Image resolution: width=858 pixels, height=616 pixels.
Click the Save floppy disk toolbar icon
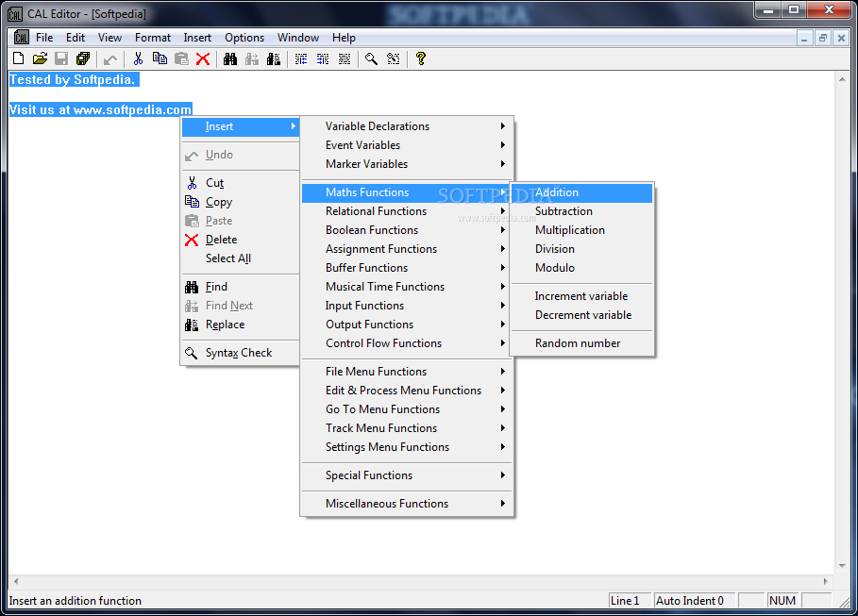(x=61, y=58)
